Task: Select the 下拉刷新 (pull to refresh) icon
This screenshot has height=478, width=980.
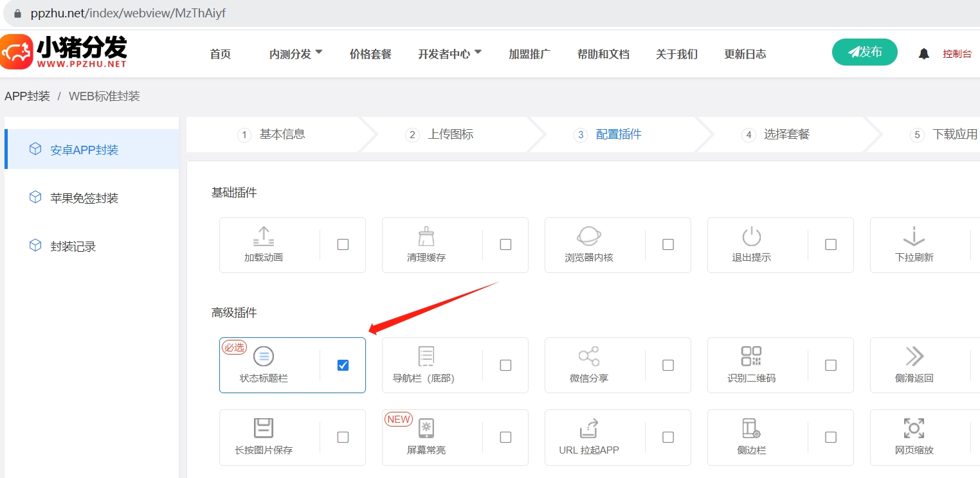Action: 914,236
